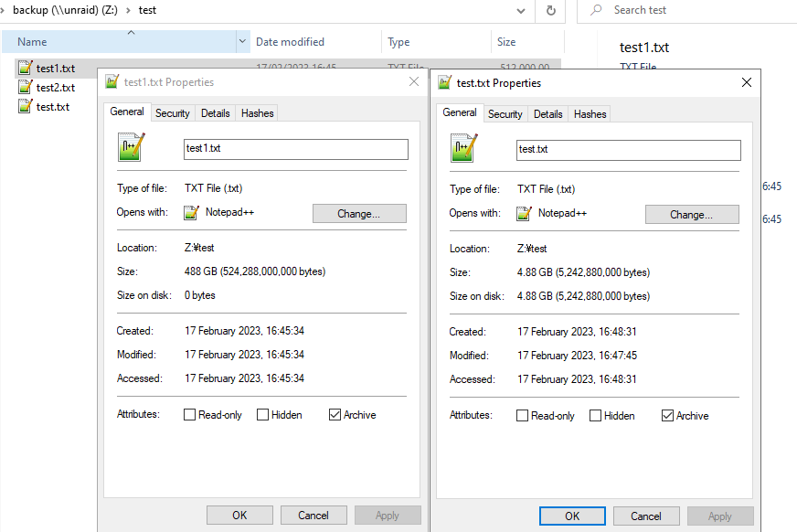Sort by Size column header
This screenshot has width=797, height=532.
tap(527, 42)
